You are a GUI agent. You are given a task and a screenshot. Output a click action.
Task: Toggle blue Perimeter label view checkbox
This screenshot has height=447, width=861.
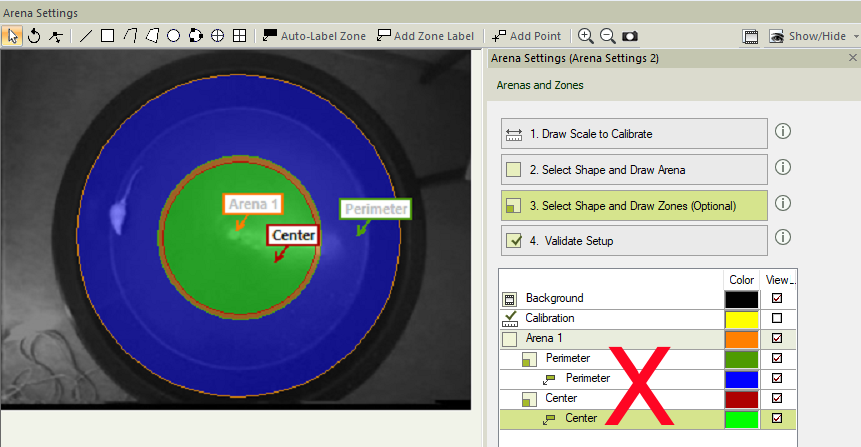776,378
